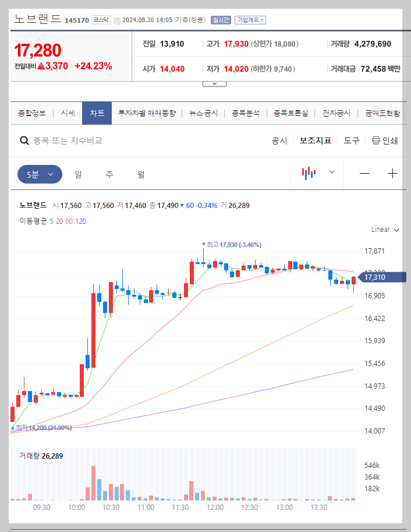This screenshot has width=411, height=532.
Task: Switch to the 종합정보 tab
Action: point(33,113)
